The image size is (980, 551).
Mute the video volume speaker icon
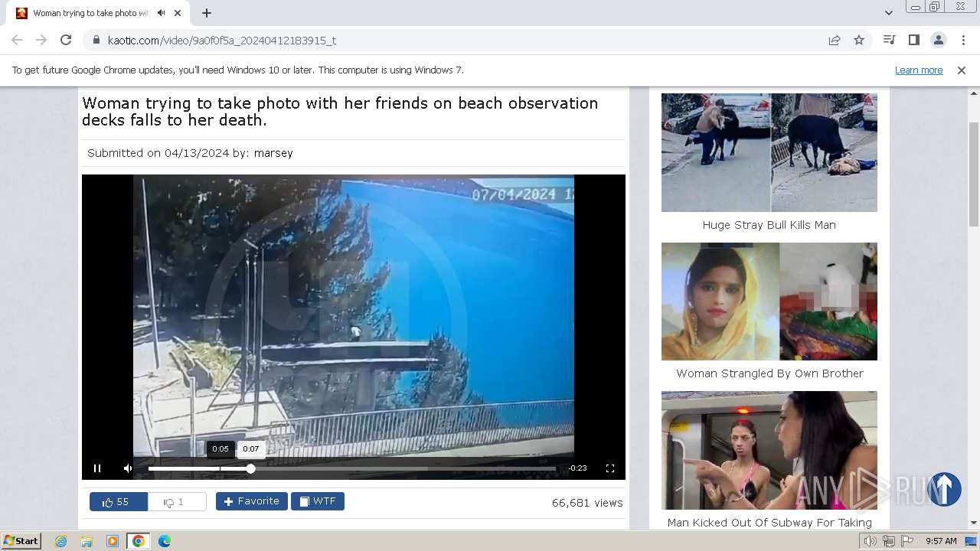tap(128, 468)
